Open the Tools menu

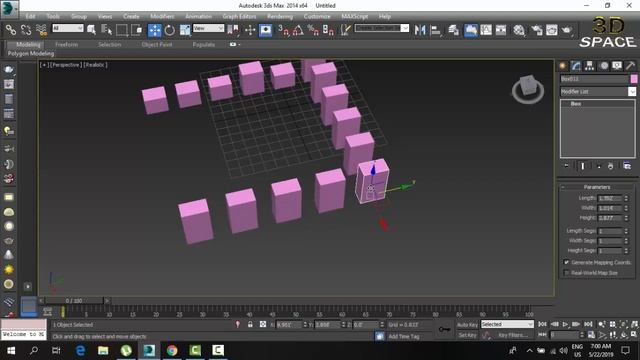(53, 16)
